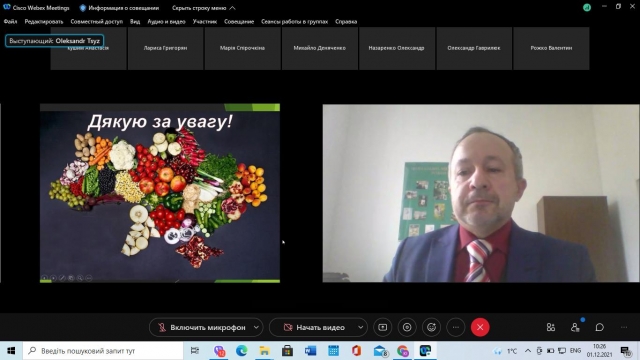Open Office app from the taskbar
The height and width of the screenshot is (360, 640).
click(x=356, y=351)
